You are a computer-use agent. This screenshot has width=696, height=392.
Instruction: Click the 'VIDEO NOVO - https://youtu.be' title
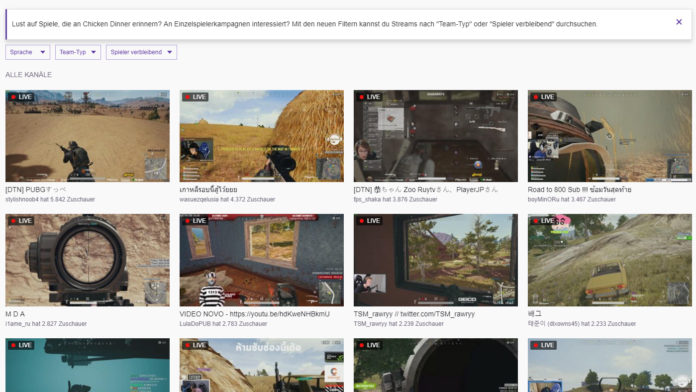[x=254, y=314]
